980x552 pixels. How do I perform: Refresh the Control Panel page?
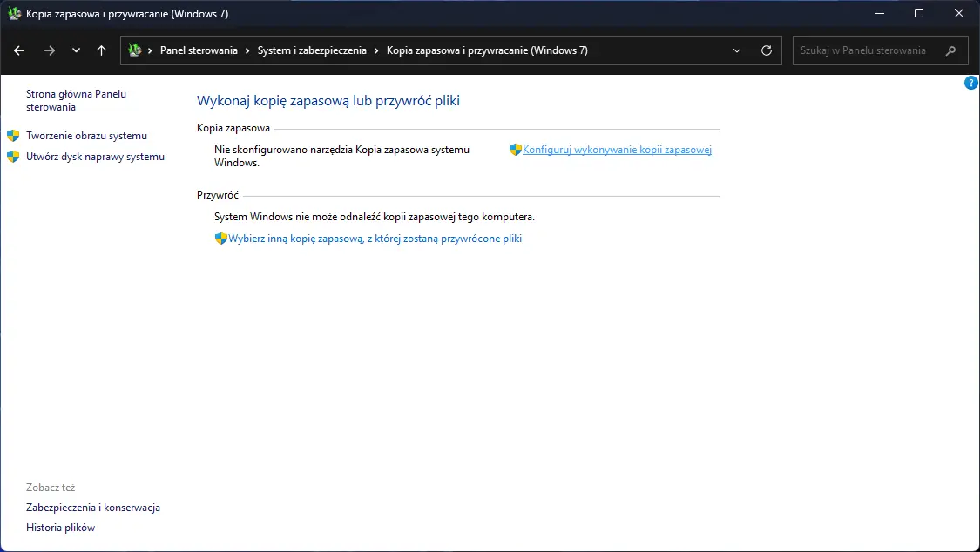click(767, 50)
